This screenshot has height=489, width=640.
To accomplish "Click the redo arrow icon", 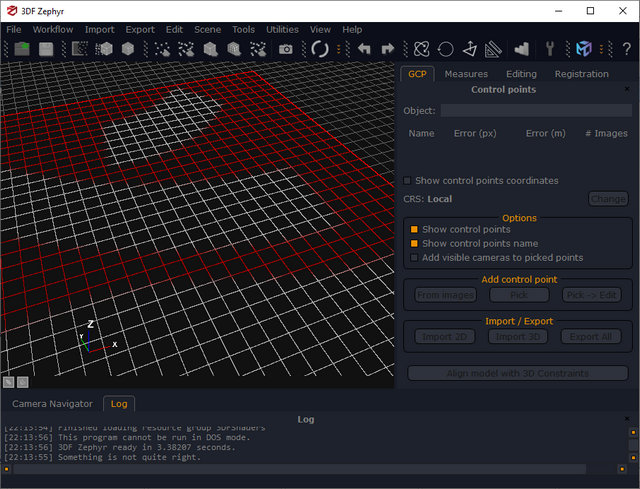I will coord(388,49).
